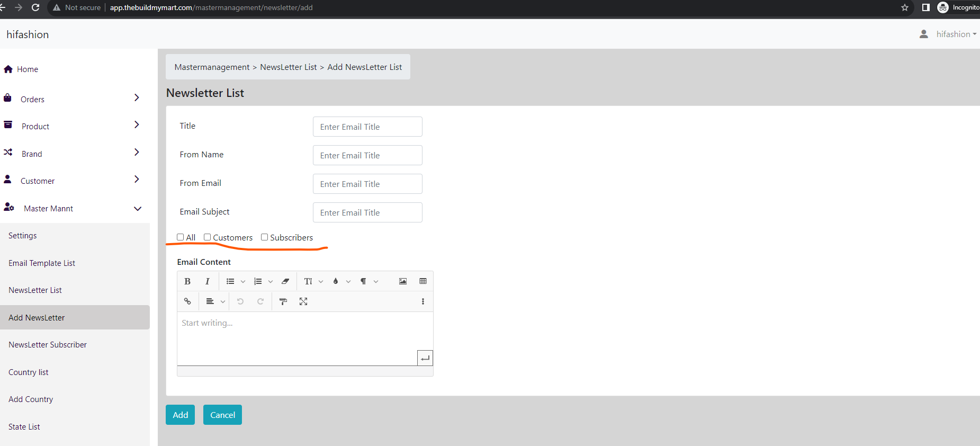Collapse the Master Mannt menu
The height and width of the screenshot is (446, 980).
tap(138, 209)
